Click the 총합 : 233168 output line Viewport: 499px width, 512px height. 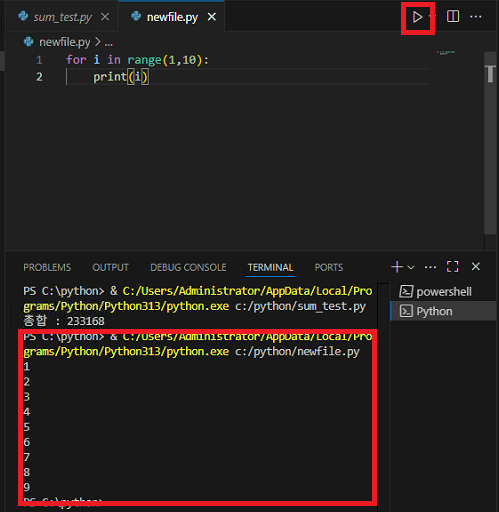tap(64, 321)
